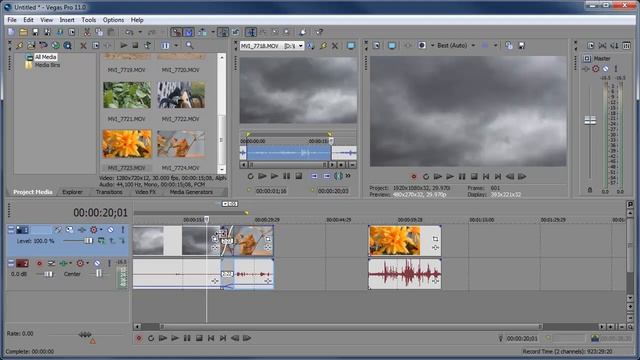Screen dimensions: 640x360
Task: Click Track Motion icon on video track 1
Action: (70, 230)
